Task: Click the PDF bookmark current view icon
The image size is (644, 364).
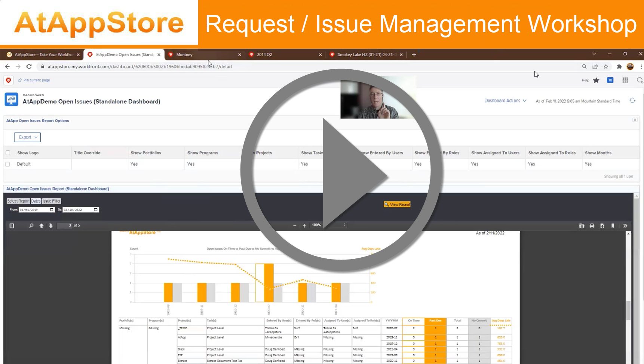Action: click(613, 226)
